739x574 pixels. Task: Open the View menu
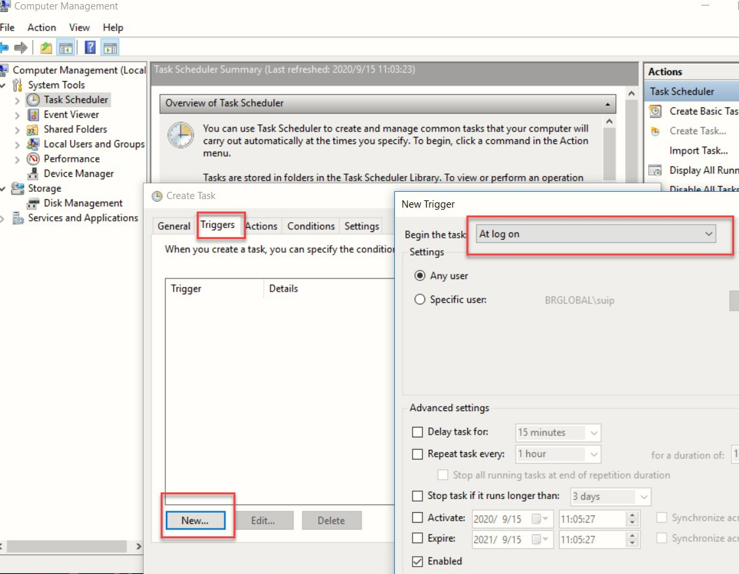(x=79, y=27)
